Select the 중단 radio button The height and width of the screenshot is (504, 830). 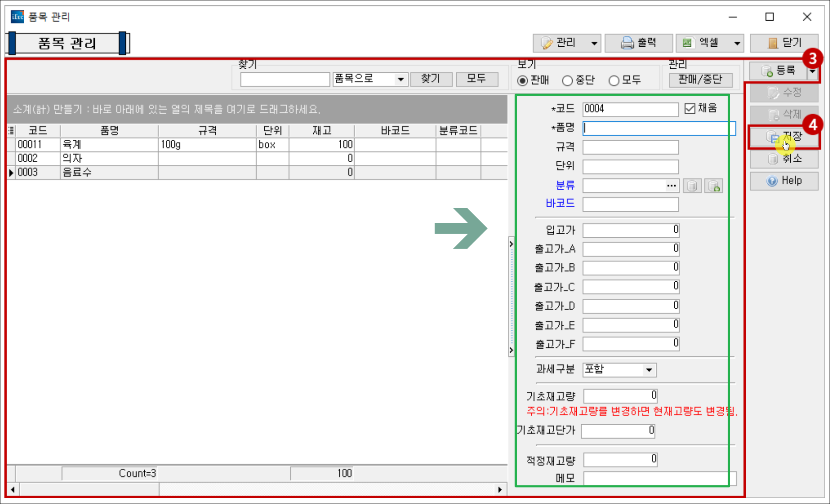(567, 80)
